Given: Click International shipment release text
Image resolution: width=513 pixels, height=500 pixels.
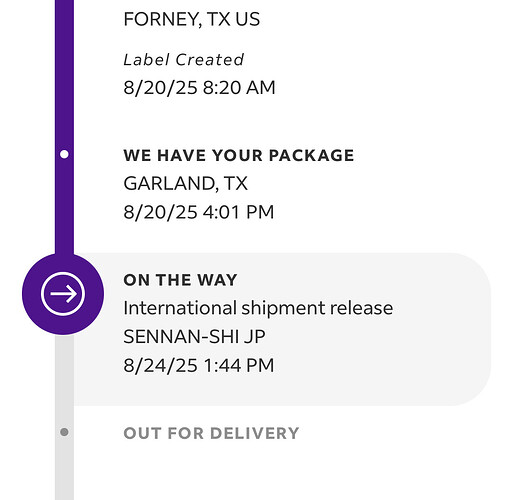Looking at the screenshot, I should (x=258, y=308).
